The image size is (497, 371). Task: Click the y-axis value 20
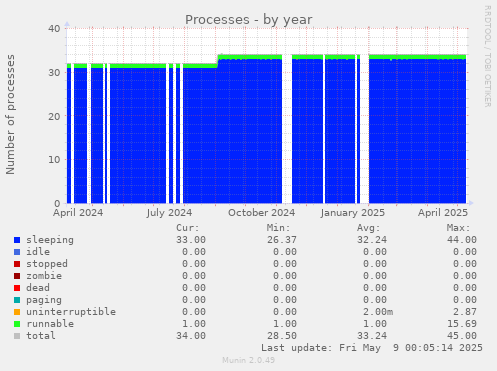[x=54, y=116]
